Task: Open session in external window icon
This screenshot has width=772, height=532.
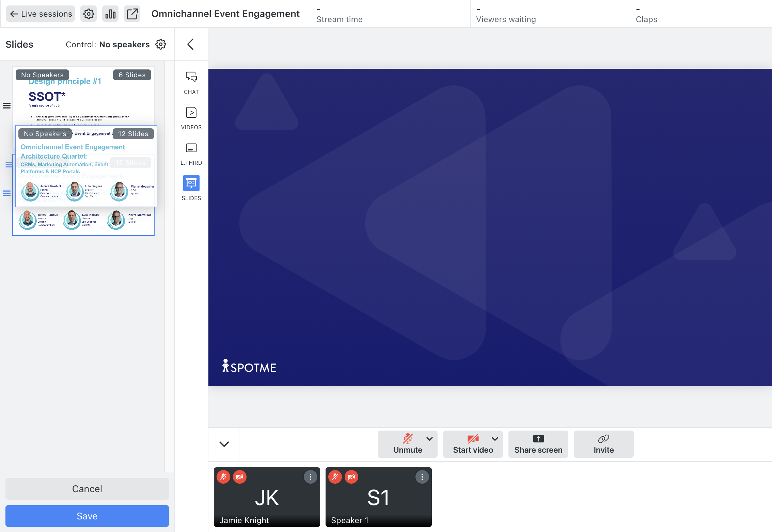Action: coord(132,14)
